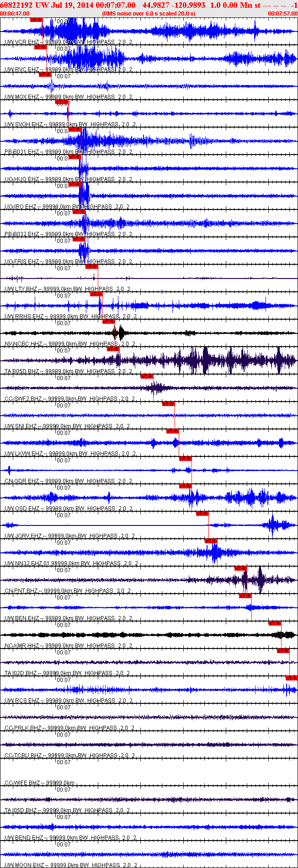The height and width of the screenshot is (868, 298).
Task: Click the arrival pick on NV NCBC trace
Action: [108, 321]
